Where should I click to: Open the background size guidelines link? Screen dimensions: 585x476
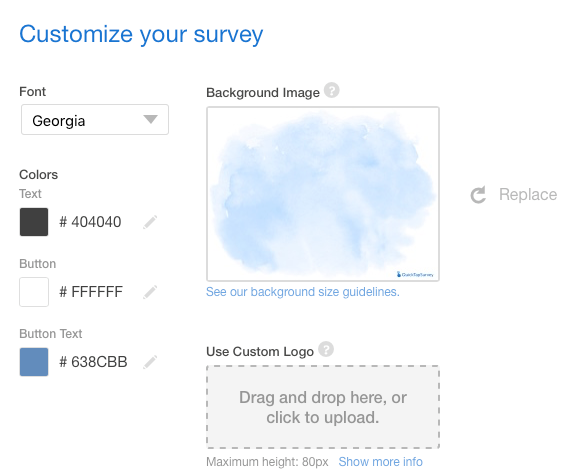303,292
